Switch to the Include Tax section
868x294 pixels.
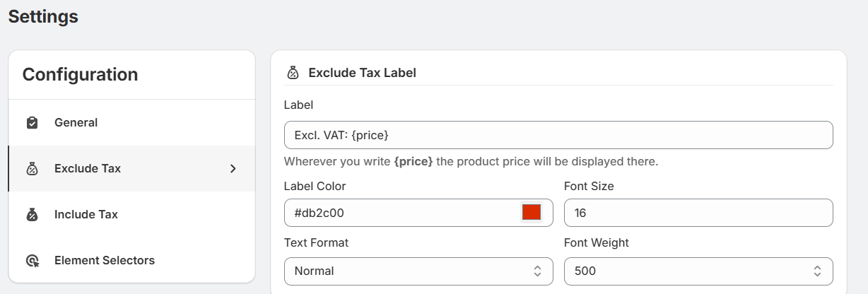pos(86,215)
